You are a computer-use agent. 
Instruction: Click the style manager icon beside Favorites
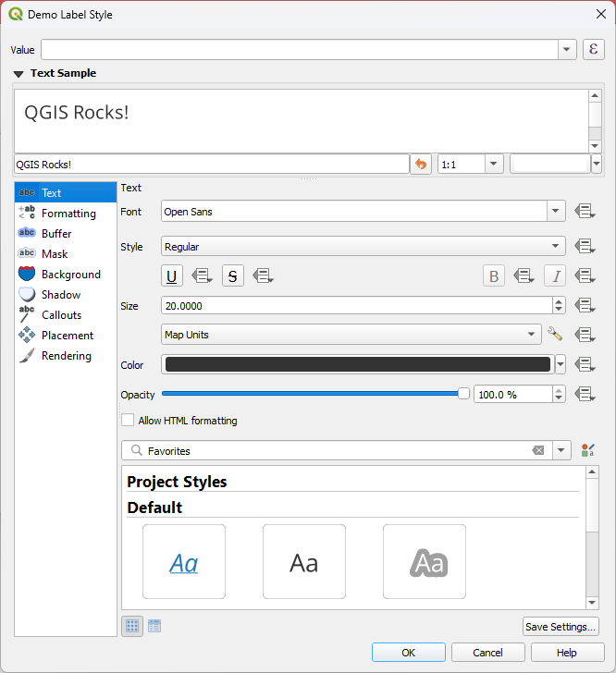pos(587,450)
